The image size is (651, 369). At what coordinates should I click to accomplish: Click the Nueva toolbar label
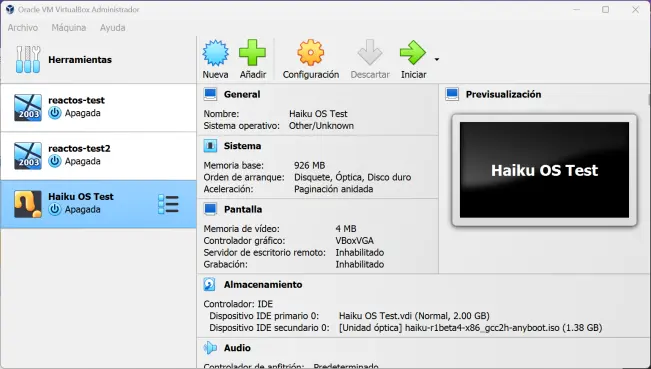215,75
